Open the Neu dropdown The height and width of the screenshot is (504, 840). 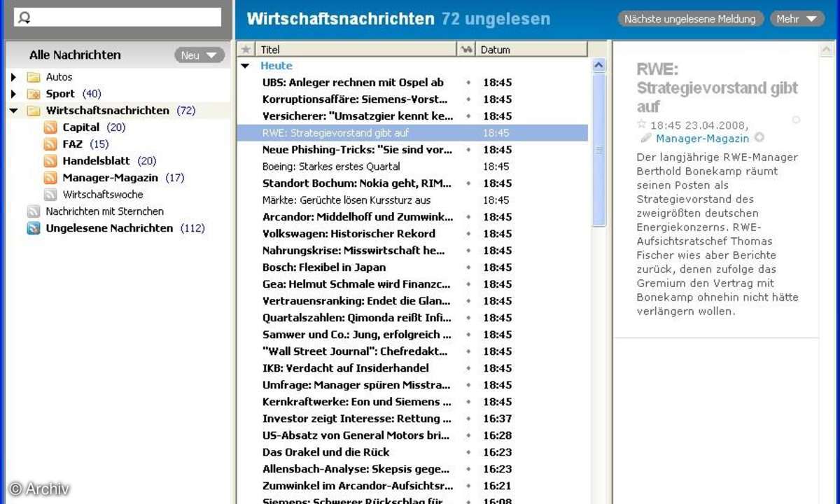pyautogui.click(x=199, y=55)
